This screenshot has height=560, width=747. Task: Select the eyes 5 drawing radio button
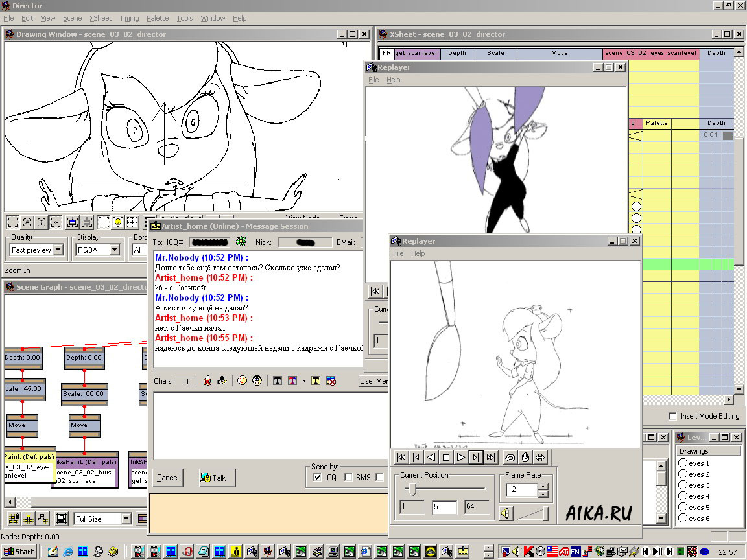tap(683, 507)
